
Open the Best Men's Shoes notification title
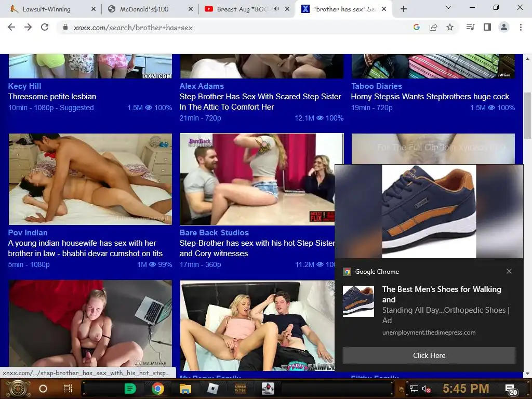442,294
